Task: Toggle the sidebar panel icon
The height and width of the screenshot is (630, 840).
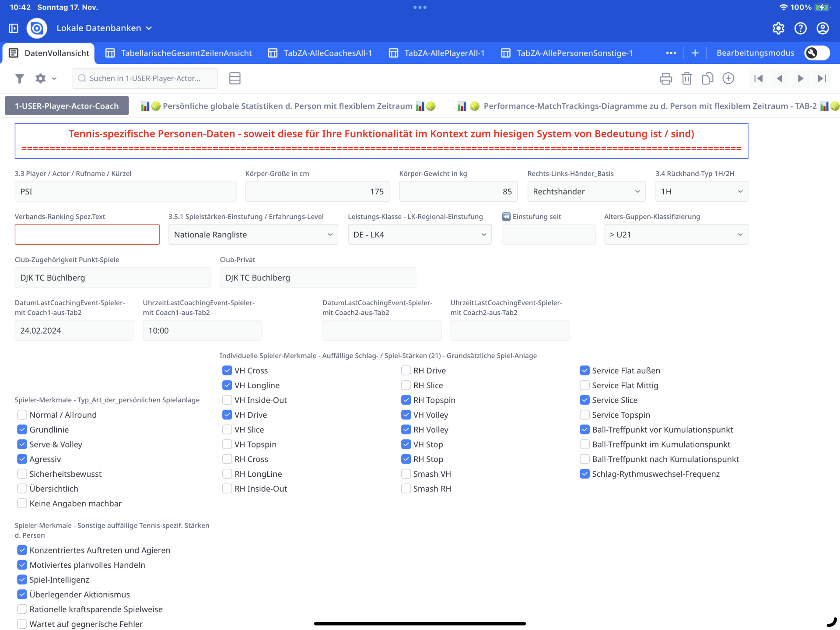Action: point(14,28)
